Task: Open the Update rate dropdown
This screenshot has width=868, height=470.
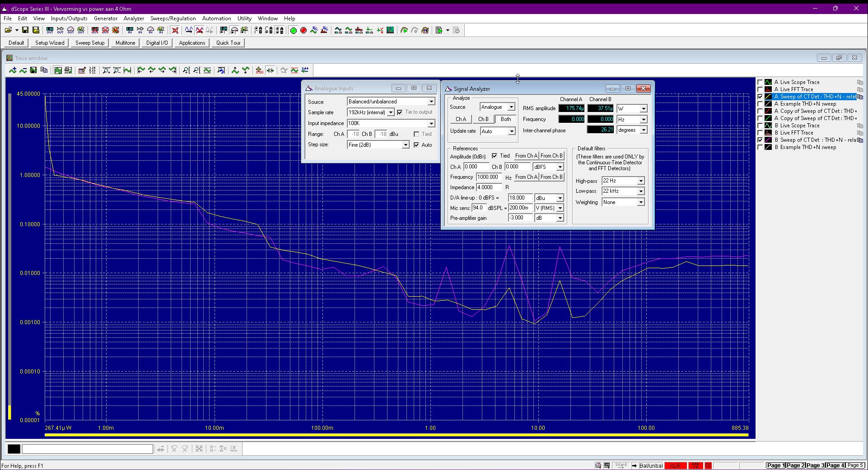Action: pyautogui.click(x=512, y=131)
